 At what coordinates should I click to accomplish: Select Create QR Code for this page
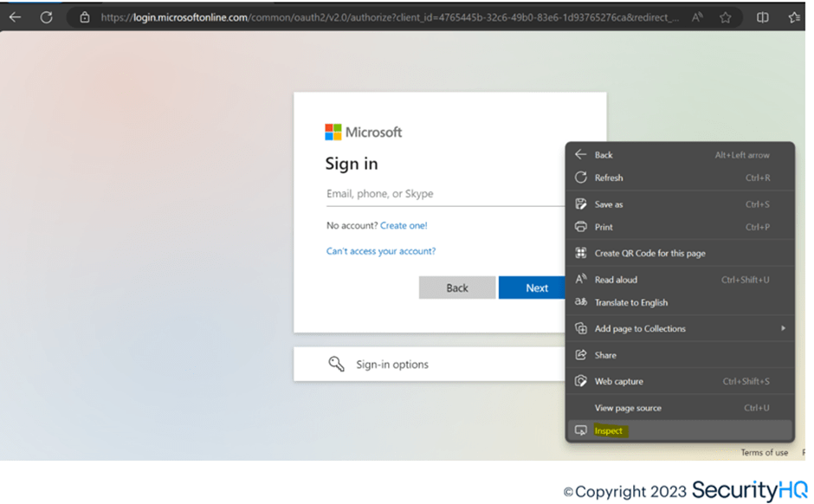coord(680,253)
